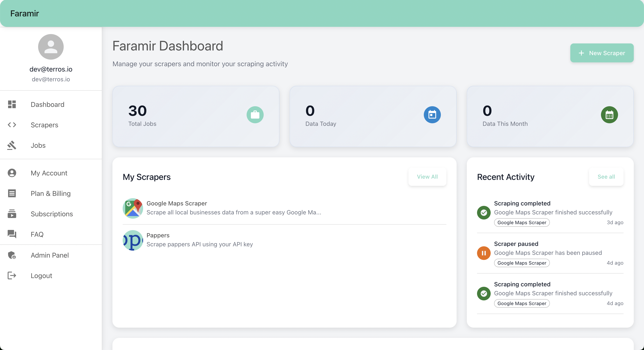Viewport: 644px width, 350px height.
Task: Open the Dashboard from the sidebar
Action: point(11,104)
